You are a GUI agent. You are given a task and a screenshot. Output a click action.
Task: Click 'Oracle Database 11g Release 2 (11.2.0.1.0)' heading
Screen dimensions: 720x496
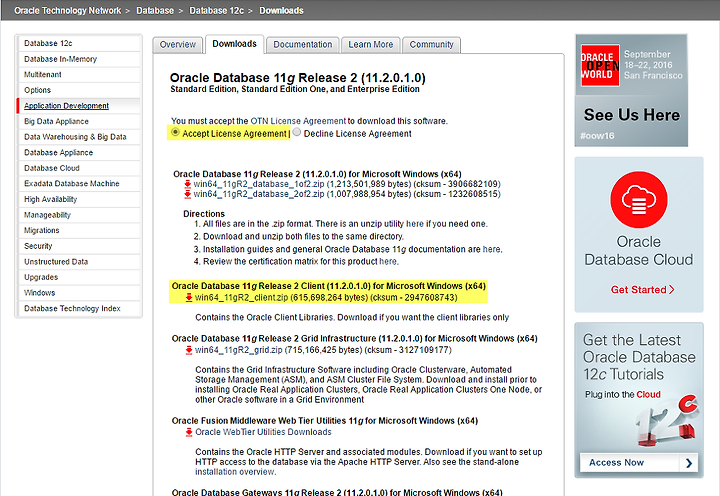tap(298, 78)
